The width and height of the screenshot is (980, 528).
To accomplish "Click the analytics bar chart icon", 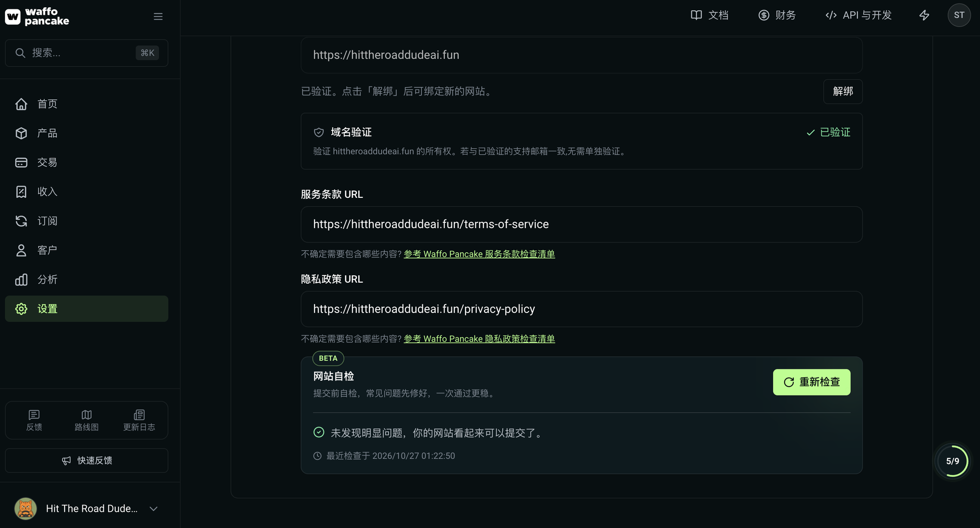I will 21,280.
